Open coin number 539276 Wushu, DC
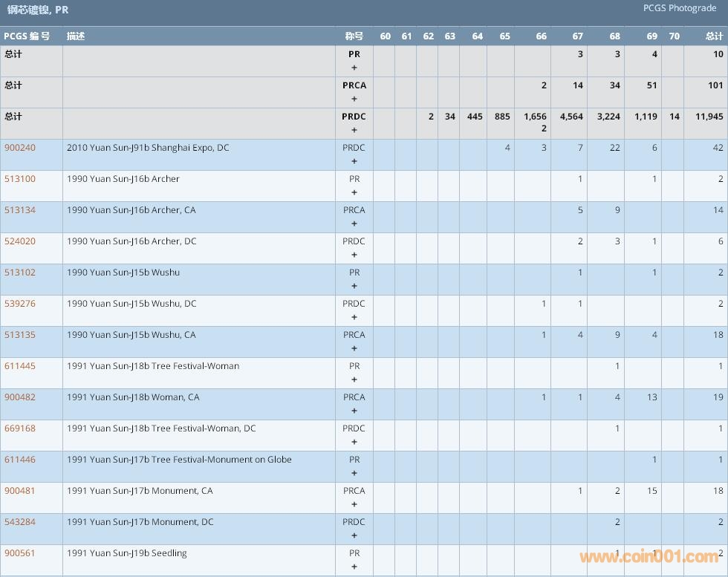This screenshot has width=728, height=577. coord(19,304)
